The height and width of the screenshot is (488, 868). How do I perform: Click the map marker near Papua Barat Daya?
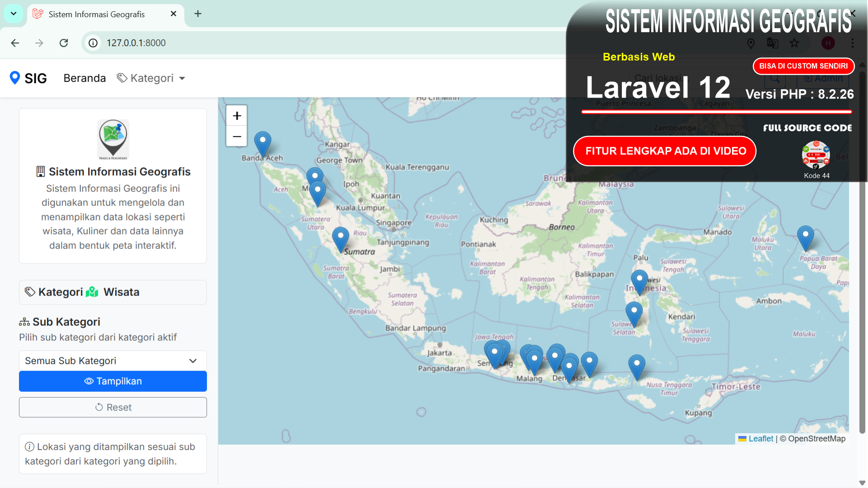[805, 238]
